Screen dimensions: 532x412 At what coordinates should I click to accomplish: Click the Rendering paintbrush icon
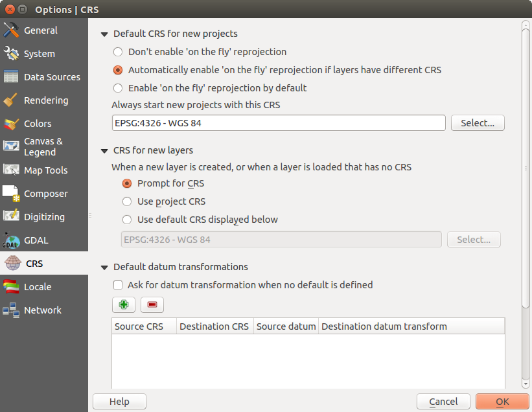(11, 100)
